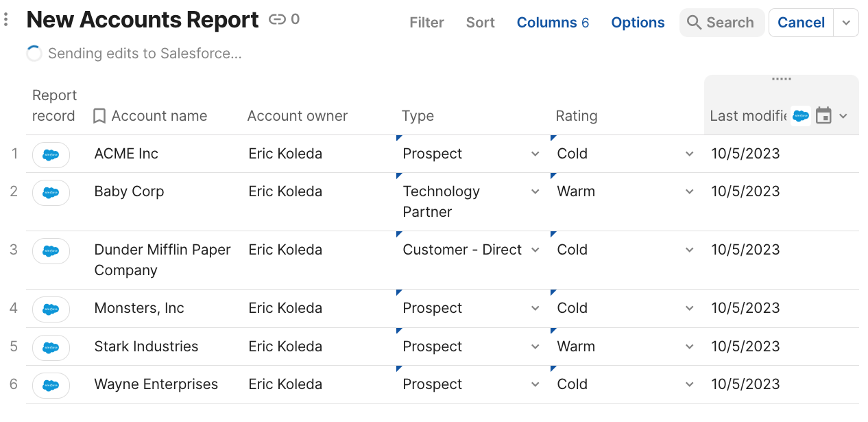Click Salesforce icon in Dunder Mifflin row
868x422 pixels.
coord(51,250)
